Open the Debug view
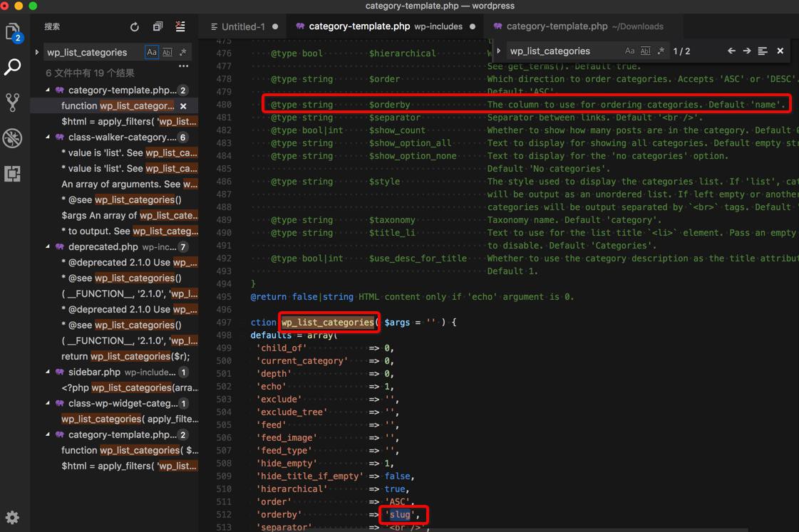Viewport: 799px width, 532px height. pyautogui.click(x=13, y=137)
